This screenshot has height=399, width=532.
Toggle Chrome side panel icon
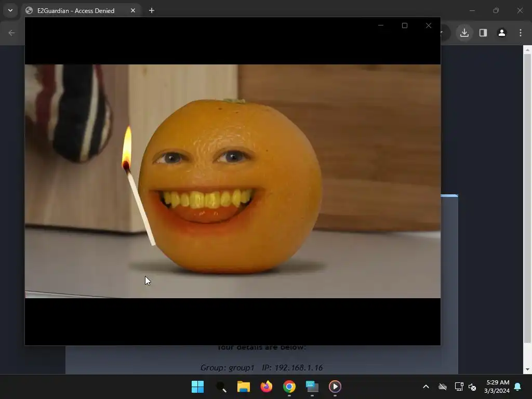[483, 33]
